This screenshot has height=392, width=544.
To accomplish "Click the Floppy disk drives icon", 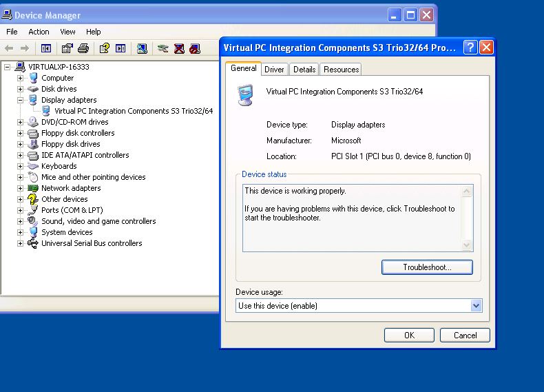I will click(x=33, y=144).
